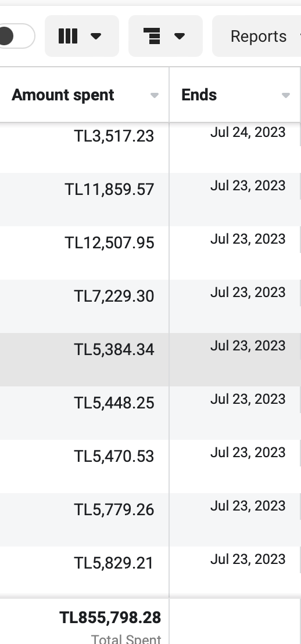Select the TL12,507.95 amount cell

(x=84, y=253)
